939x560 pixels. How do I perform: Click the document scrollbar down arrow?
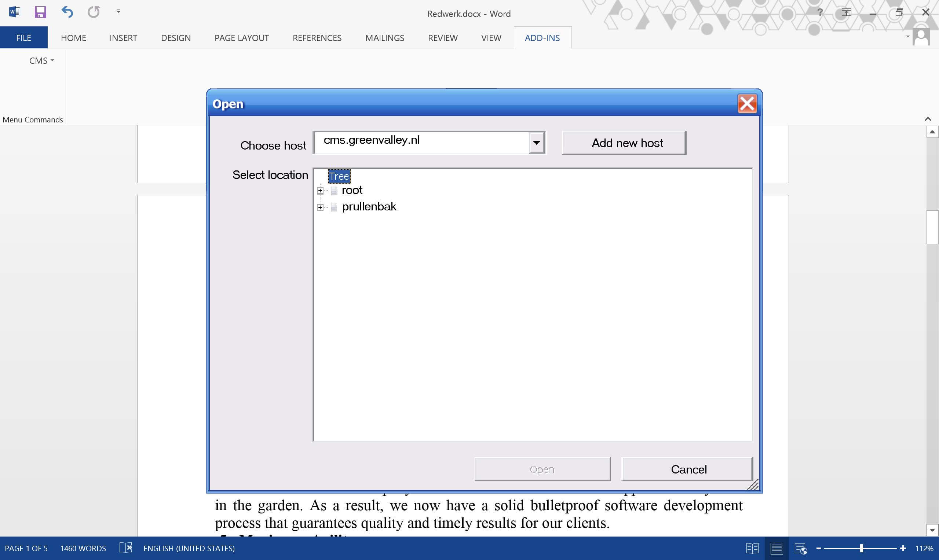pyautogui.click(x=932, y=530)
